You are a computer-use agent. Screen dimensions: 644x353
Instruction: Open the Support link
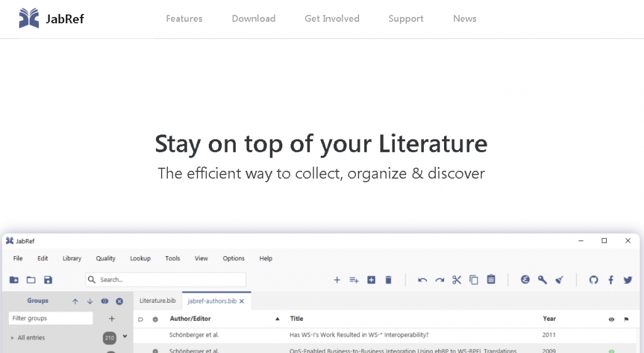pos(406,18)
